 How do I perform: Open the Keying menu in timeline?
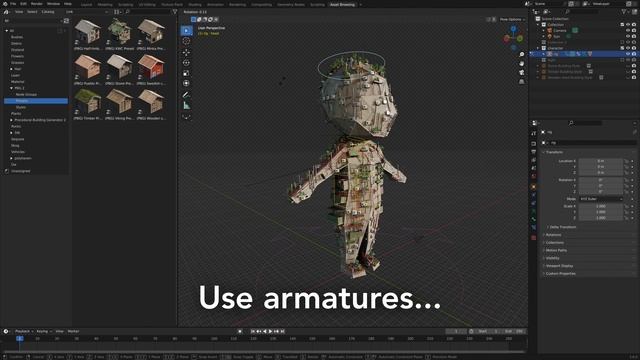pyautogui.click(x=44, y=331)
